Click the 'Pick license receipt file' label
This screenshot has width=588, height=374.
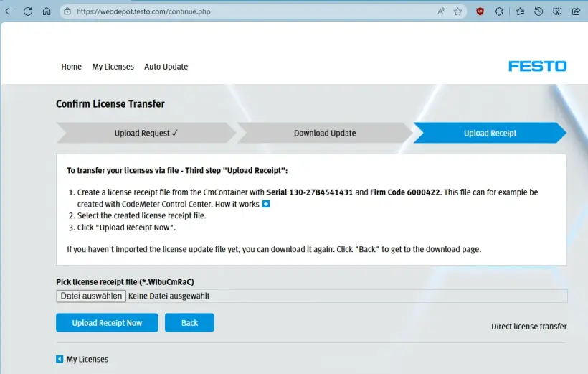tap(125, 281)
